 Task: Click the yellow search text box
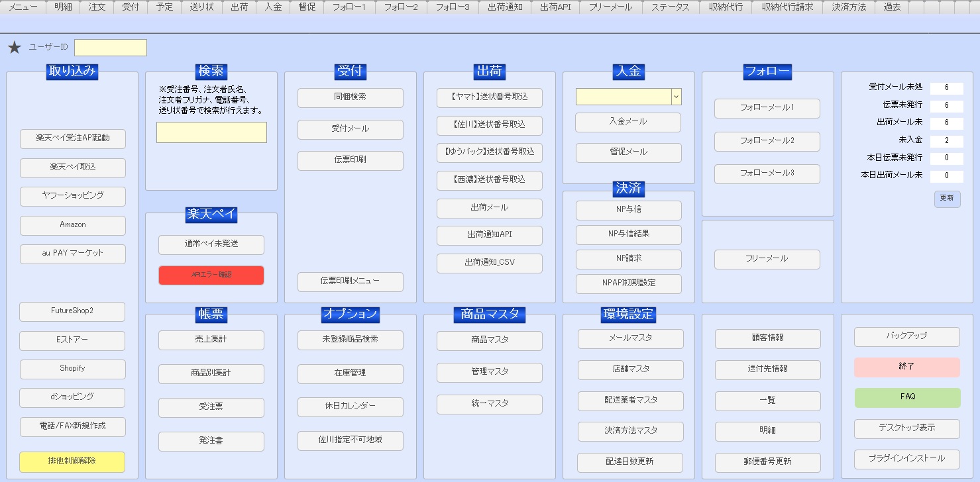[x=211, y=132]
